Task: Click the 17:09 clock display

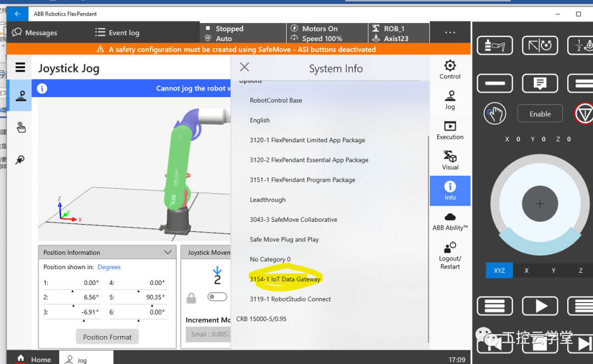Action: pyautogui.click(x=457, y=360)
